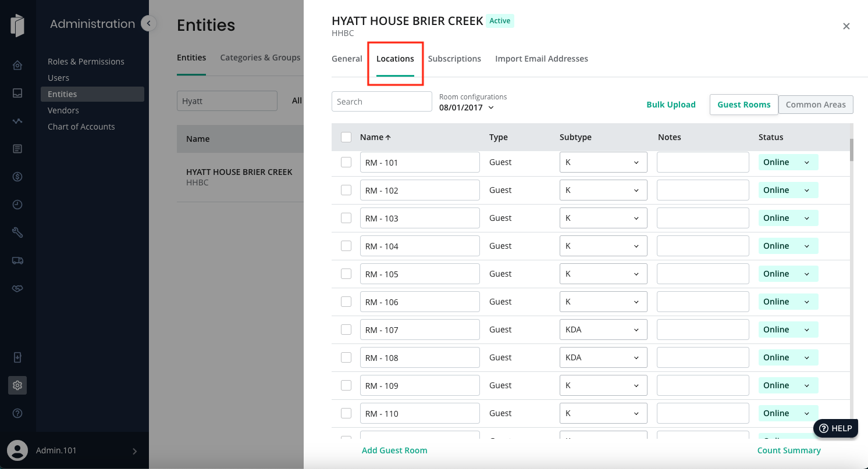Check the RM - 102 row checkbox
Image resolution: width=868 pixels, height=469 pixels.
(x=346, y=190)
